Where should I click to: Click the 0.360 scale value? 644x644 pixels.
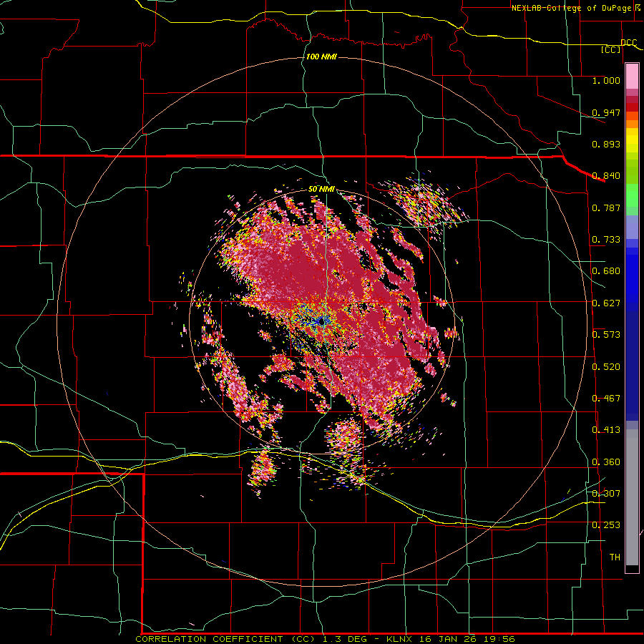606,462
